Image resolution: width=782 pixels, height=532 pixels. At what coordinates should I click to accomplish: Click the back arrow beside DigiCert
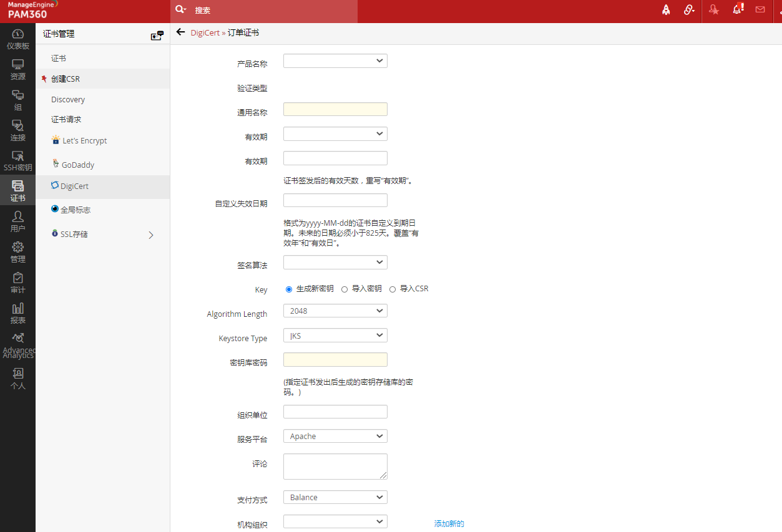[181, 32]
